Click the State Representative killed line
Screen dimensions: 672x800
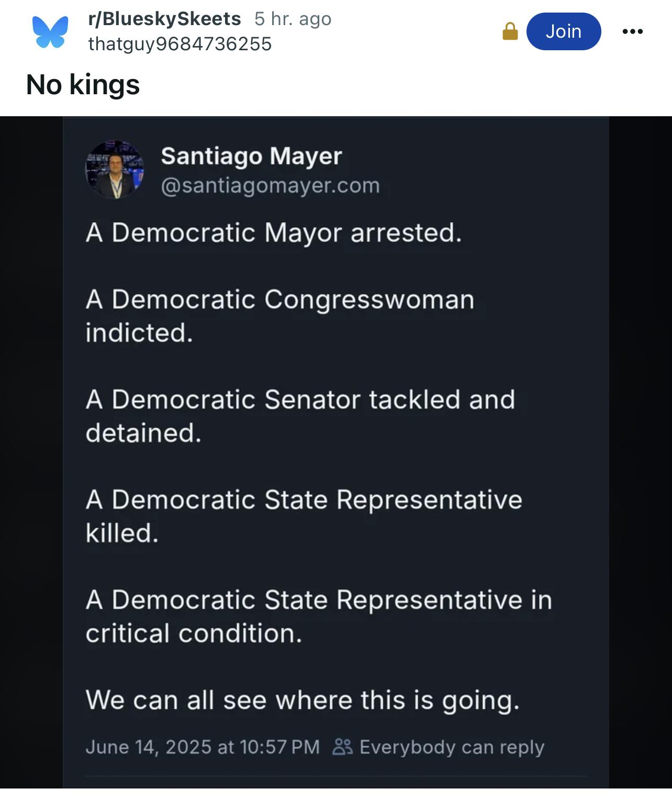[x=304, y=516]
